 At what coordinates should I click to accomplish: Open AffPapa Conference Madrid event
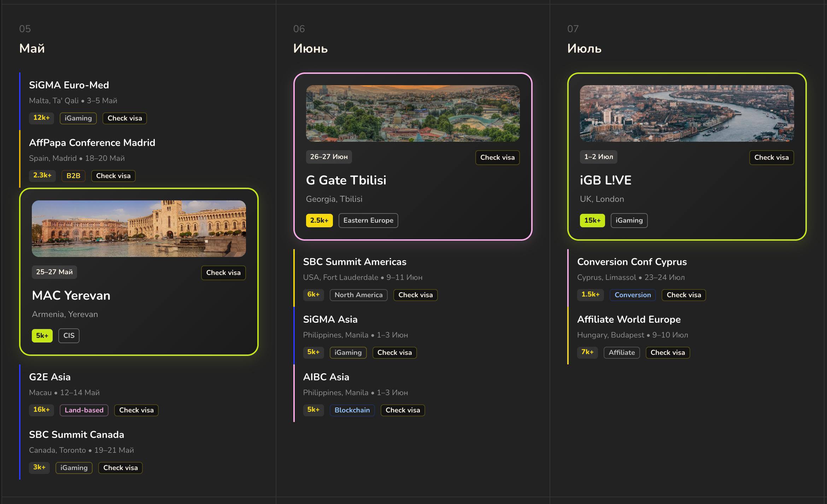[x=92, y=142]
